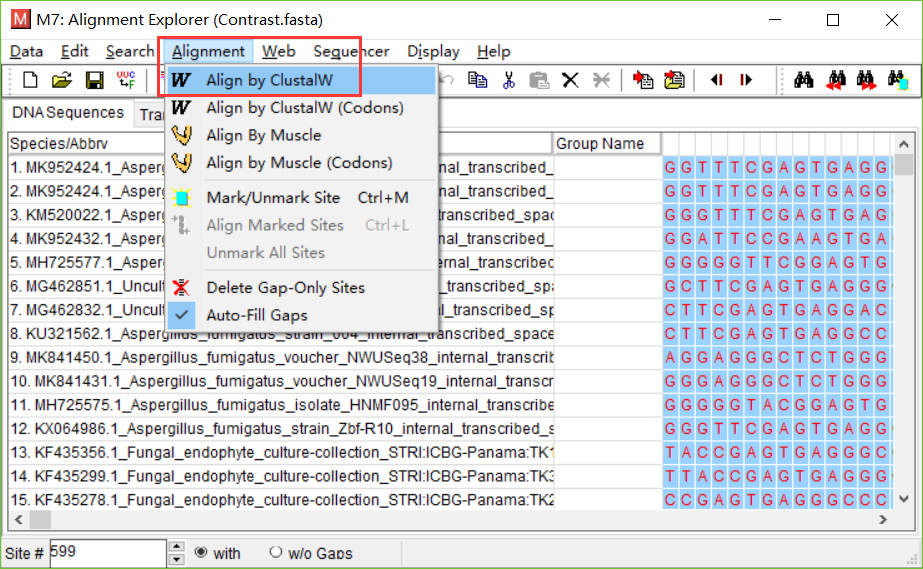923x569 pixels.
Task: Click the vertical scrollbar down arrow
Action: click(x=904, y=499)
